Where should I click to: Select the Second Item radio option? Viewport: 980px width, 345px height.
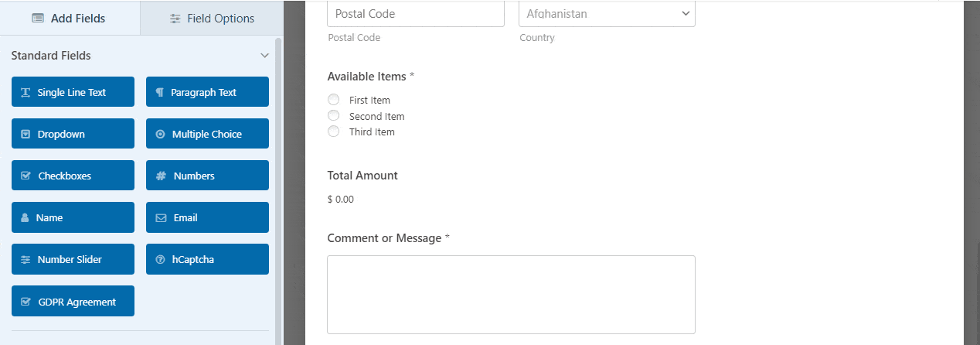pos(334,116)
